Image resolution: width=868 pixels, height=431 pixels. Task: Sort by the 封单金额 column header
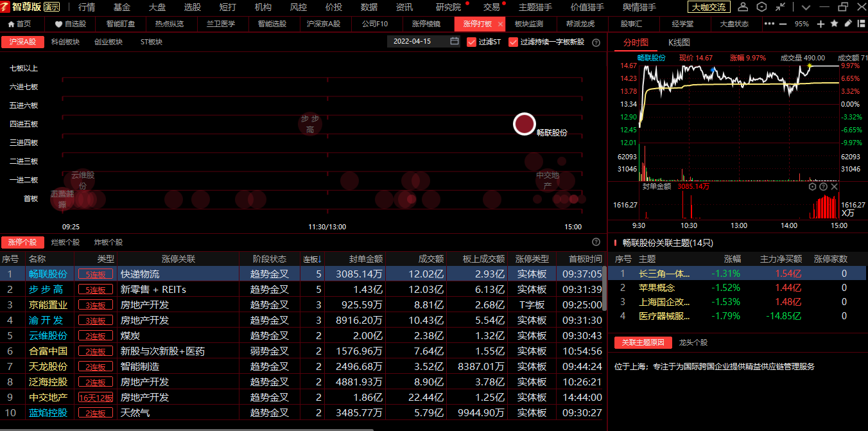point(366,259)
